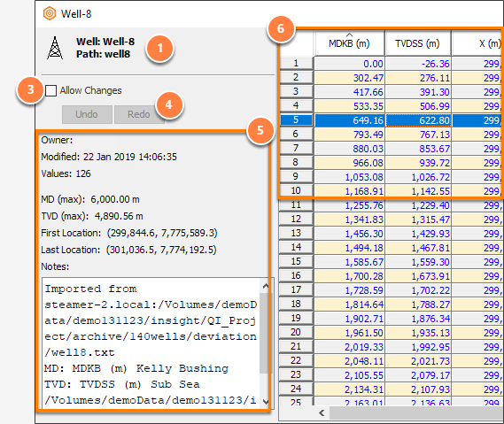Select row header 5 in table
This screenshot has width=504, height=424.
click(296, 120)
